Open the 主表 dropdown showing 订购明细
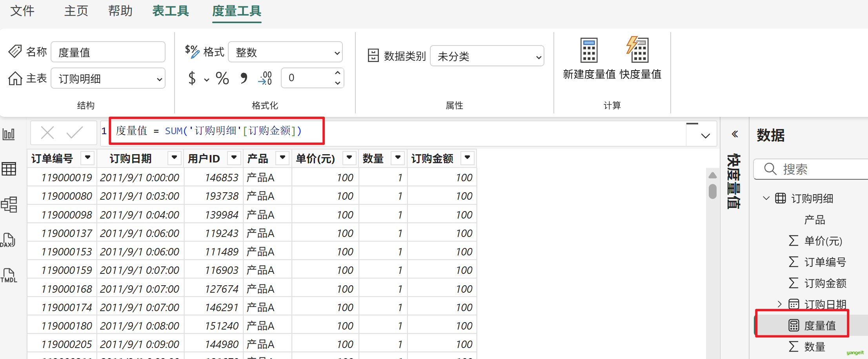The image size is (868, 359). pos(108,79)
